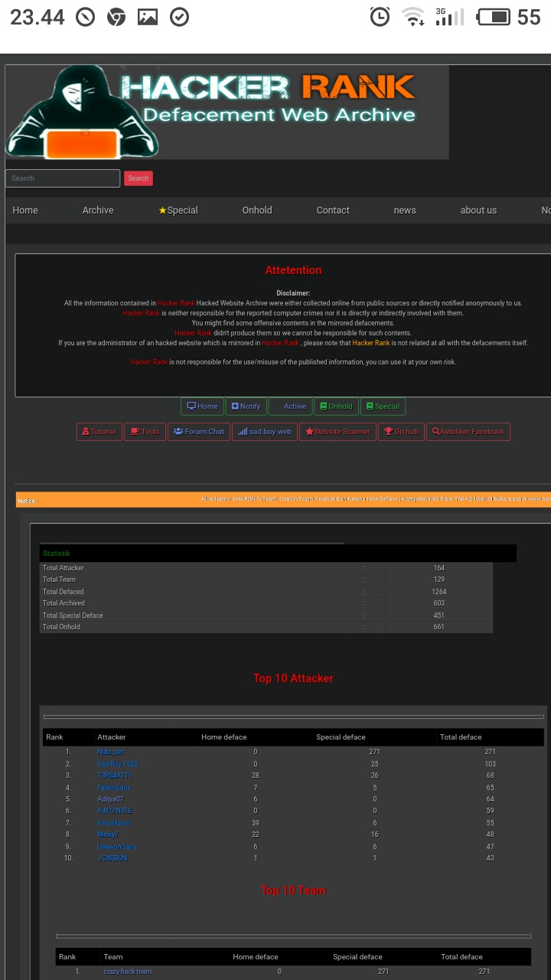Open attacker UnkwonGans link
The image size is (551, 980).
tap(117, 847)
